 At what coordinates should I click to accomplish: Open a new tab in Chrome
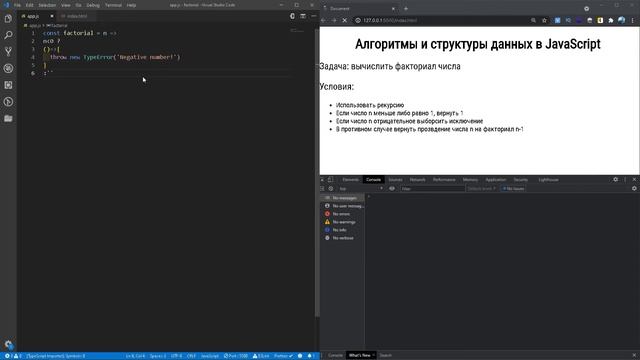(x=406, y=9)
